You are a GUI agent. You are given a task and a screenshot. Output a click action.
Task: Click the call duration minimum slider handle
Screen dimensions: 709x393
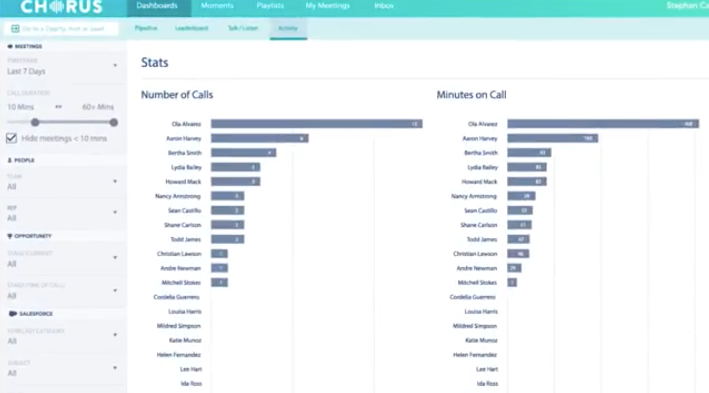(35, 122)
